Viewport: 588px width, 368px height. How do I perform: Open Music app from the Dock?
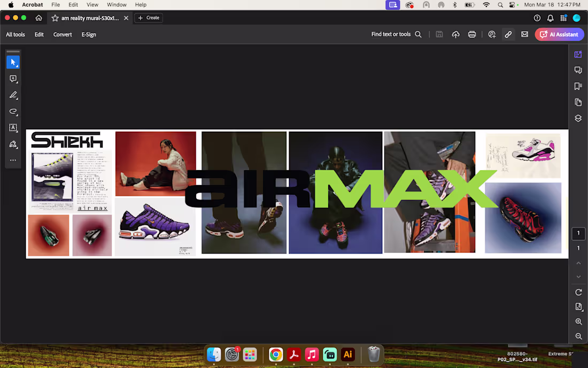(x=312, y=355)
